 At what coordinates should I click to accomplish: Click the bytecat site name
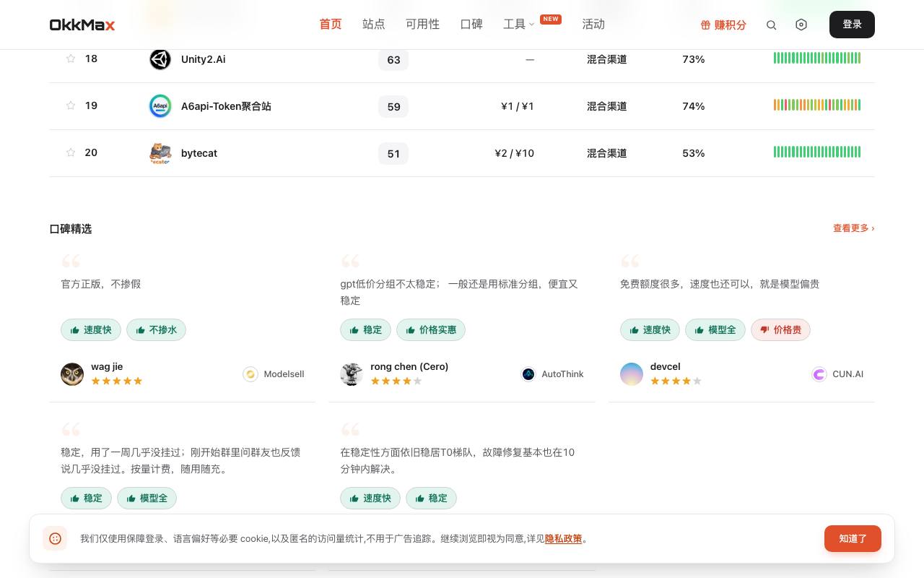point(199,153)
